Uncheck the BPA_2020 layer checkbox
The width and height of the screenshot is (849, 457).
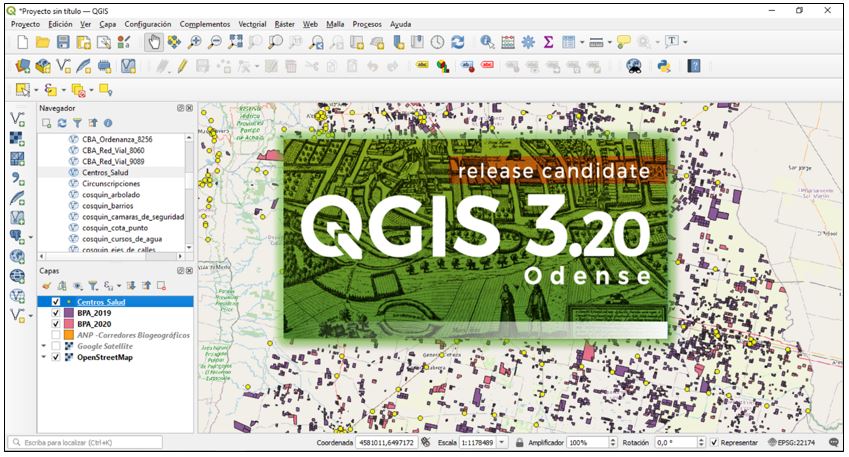pyautogui.click(x=55, y=324)
